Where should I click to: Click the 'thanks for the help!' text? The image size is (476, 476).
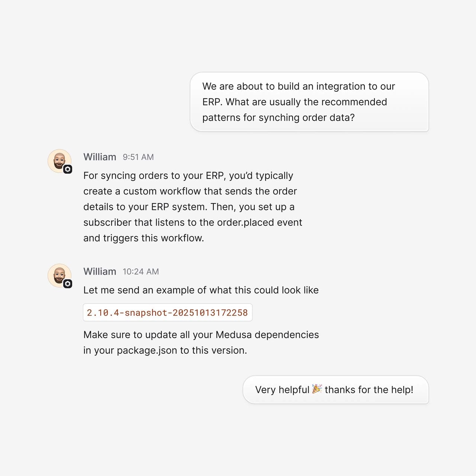coord(369,390)
